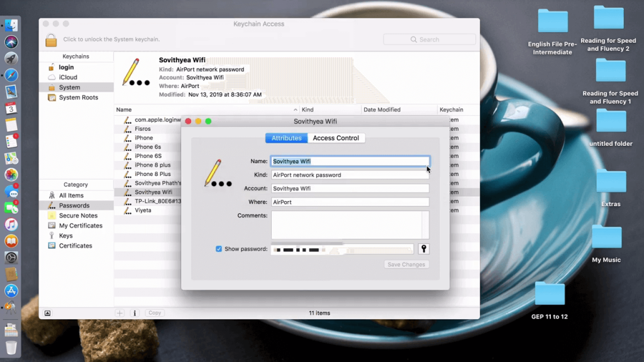Click the Save Changes button

406,265
